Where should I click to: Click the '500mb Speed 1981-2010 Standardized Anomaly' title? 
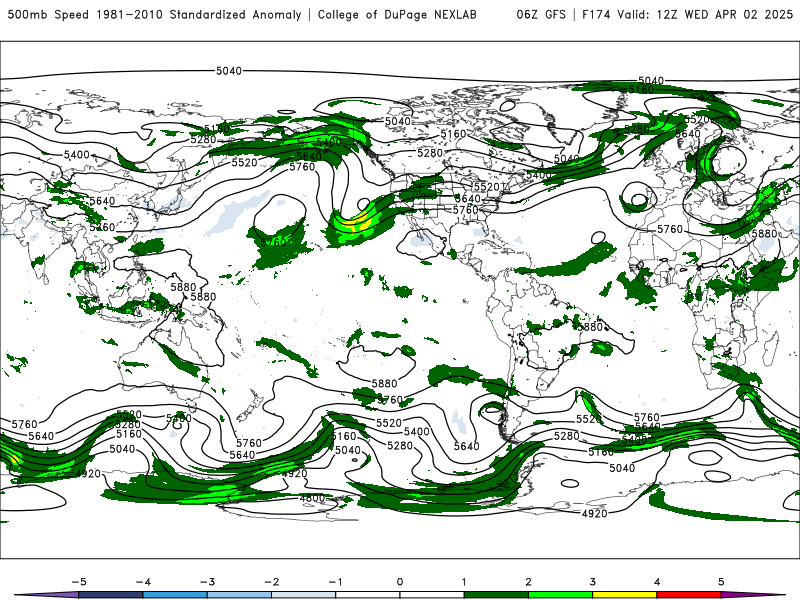pos(155,15)
